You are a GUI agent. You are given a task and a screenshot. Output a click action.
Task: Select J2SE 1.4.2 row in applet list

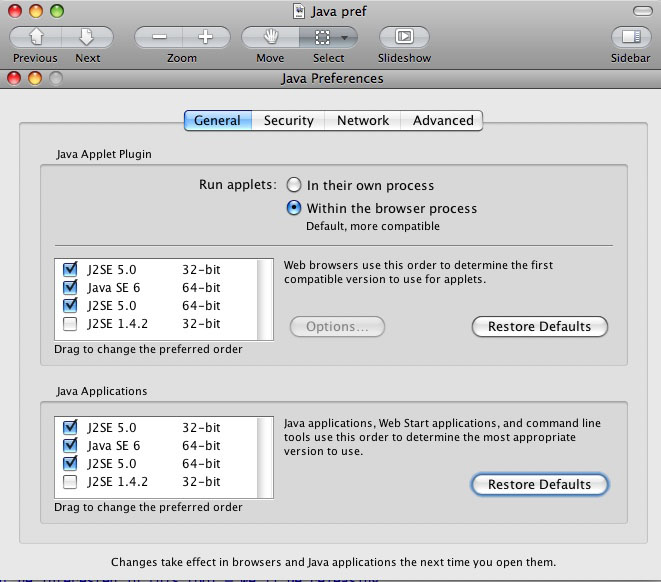pos(156,324)
